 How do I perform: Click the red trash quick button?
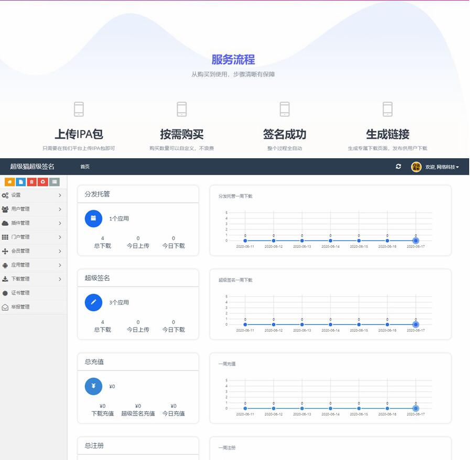[31, 182]
